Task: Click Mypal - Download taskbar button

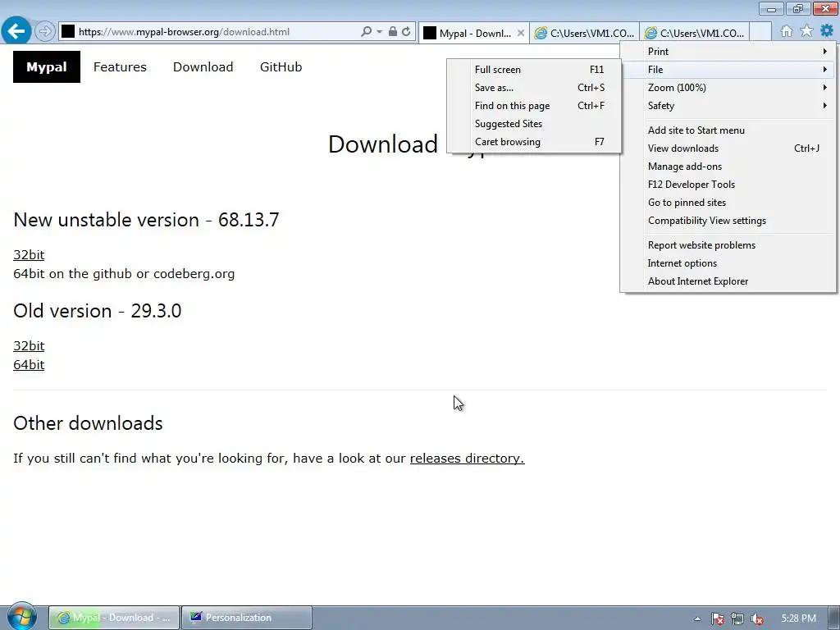Action: coord(114,618)
